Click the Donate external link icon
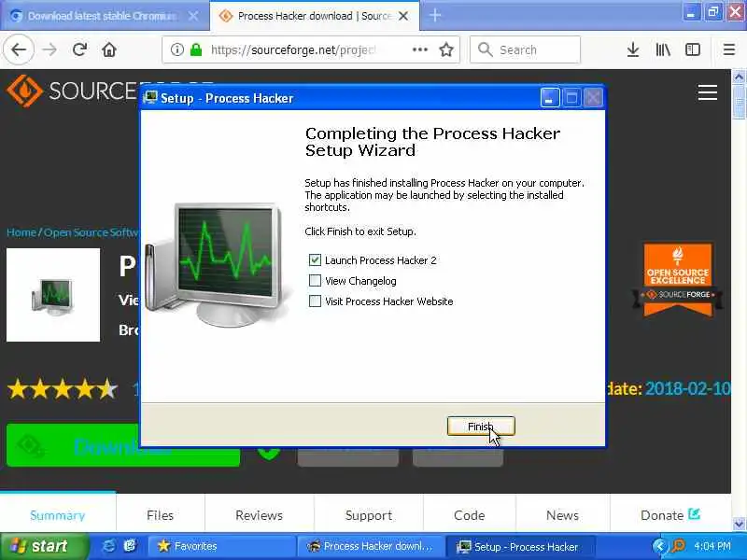Screen dimensions: 747x560 pyautogui.click(x=694, y=514)
